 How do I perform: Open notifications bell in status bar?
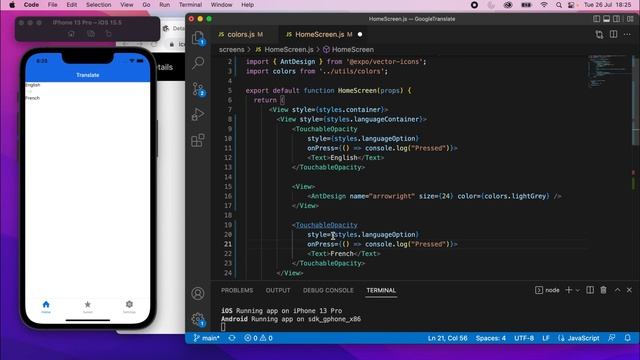coord(628,338)
